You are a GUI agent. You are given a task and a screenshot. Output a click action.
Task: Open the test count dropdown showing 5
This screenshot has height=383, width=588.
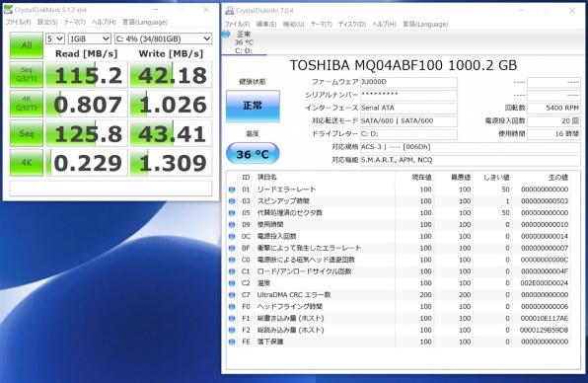[55, 38]
